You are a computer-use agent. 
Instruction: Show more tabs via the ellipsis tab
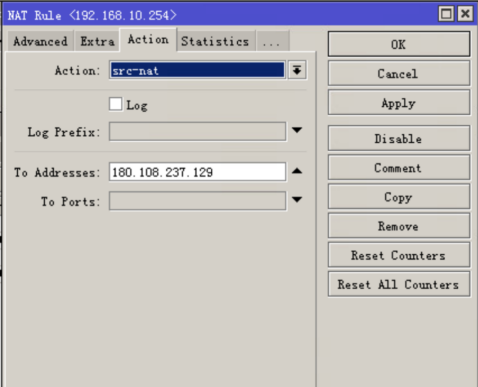coord(272,41)
